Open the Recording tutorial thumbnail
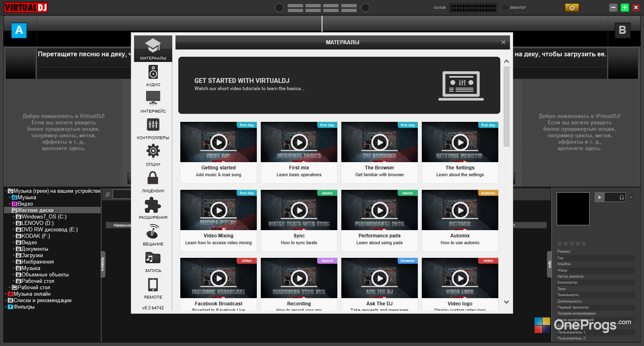The width and height of the screenshot is (644, 346). (299, 278)
